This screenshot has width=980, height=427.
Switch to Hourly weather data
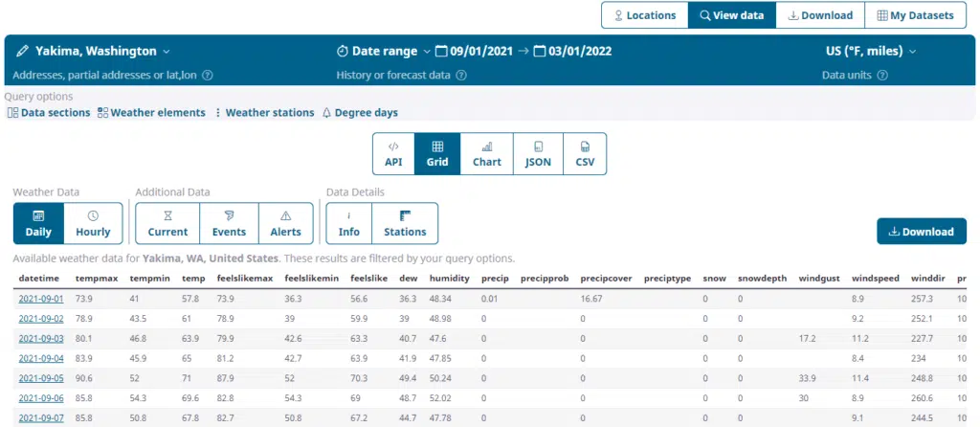(93, 223)
